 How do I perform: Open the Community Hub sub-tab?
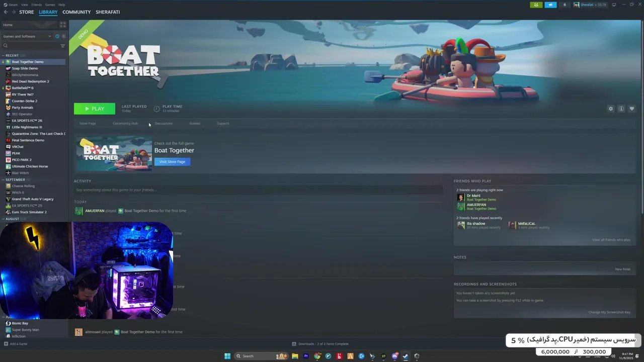(125, 123)
